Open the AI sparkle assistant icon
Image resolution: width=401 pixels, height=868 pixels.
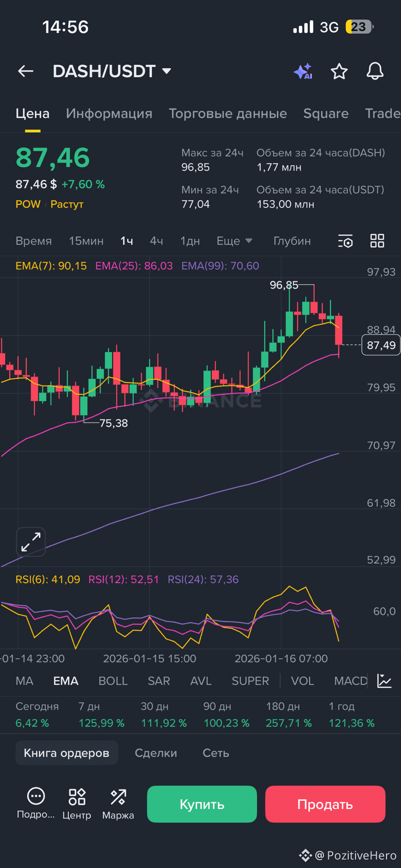(303, 71)
